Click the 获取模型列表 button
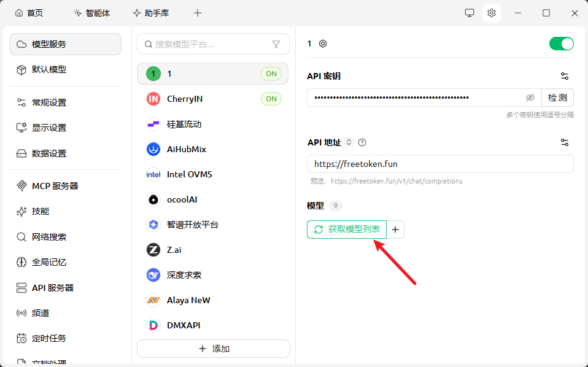Viewport: 588px width, 367px height. point(347,230)
